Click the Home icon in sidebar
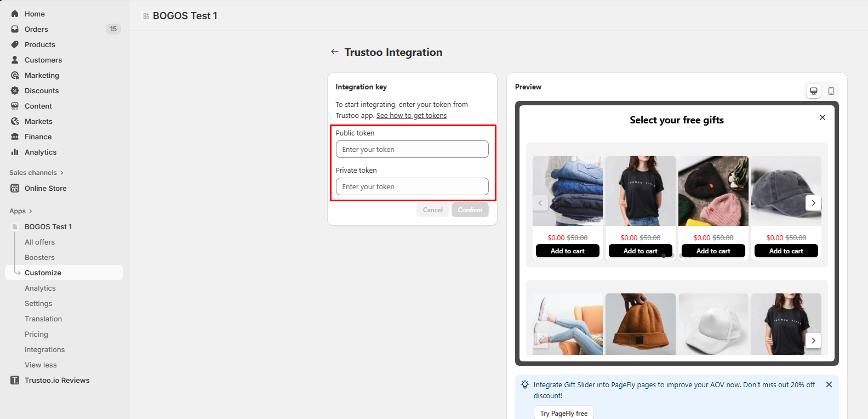Screen dimensions: 868x419 [15, 14]
